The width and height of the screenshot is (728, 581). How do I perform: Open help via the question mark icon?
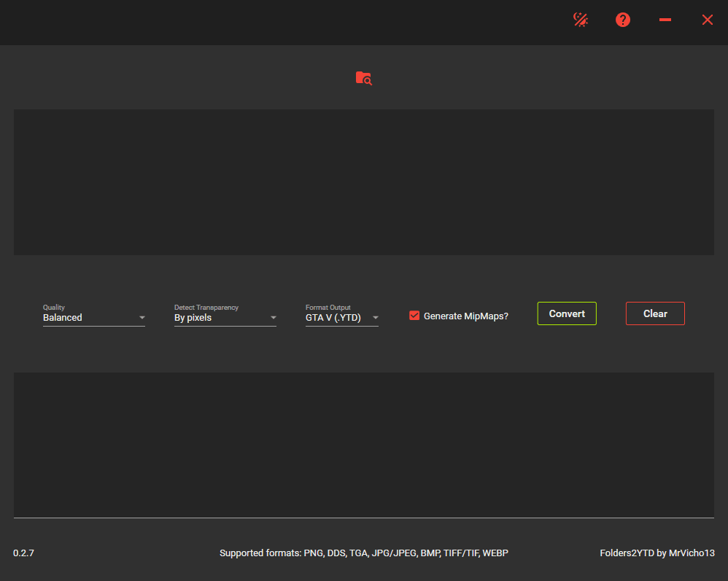[x=622, y=20]
